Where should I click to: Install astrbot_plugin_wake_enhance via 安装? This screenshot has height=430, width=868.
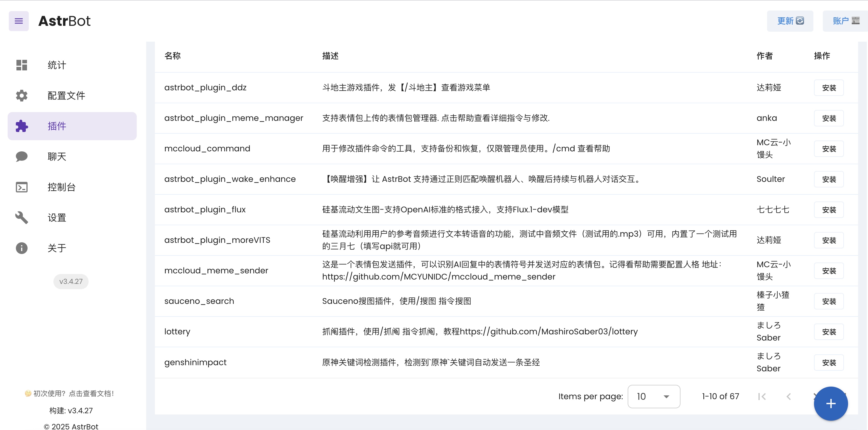click(x=829, y=179)
